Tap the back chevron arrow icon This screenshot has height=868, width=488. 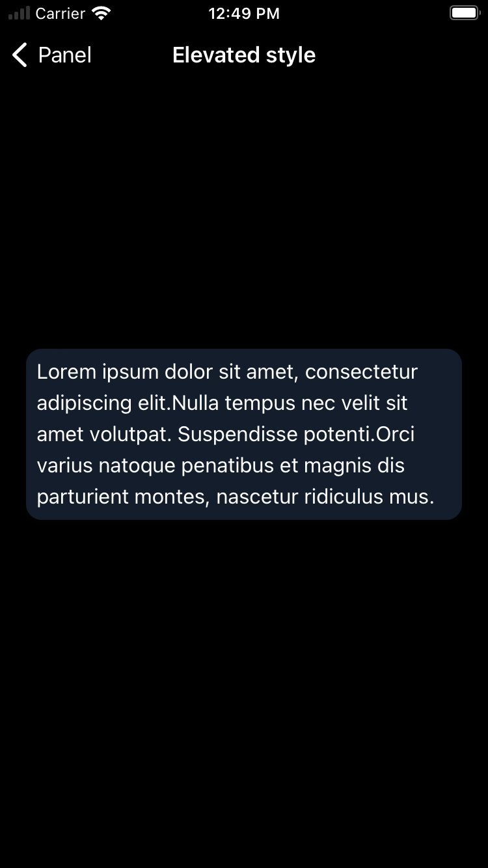(20, 55)
